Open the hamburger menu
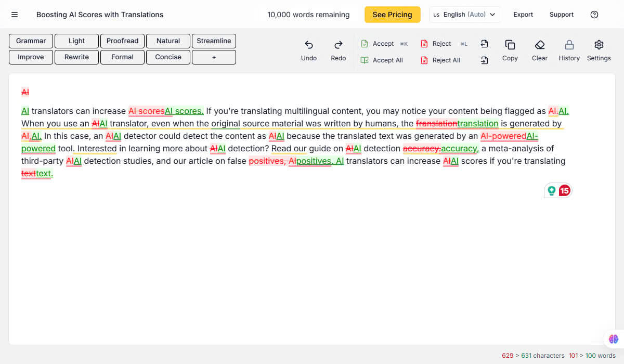 tap(15, 15)
